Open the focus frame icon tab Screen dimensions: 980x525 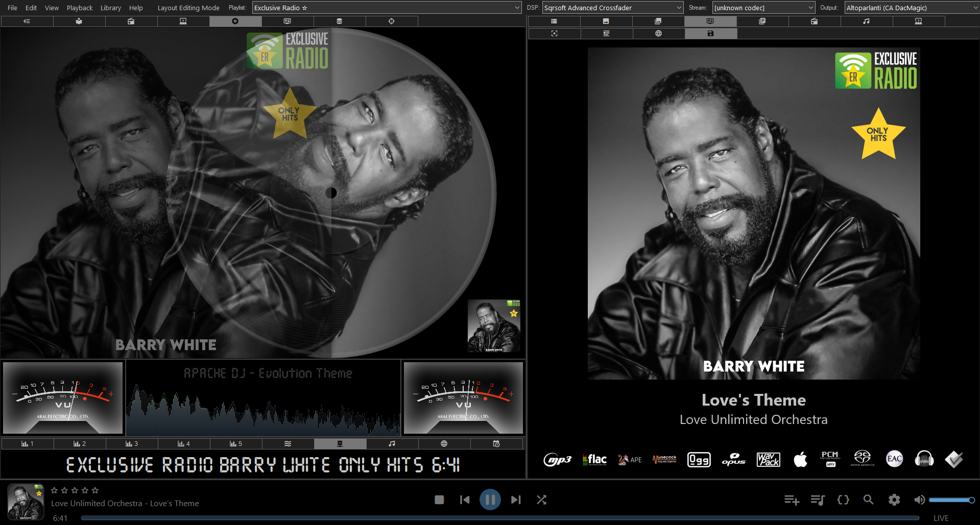coord(555,34)
